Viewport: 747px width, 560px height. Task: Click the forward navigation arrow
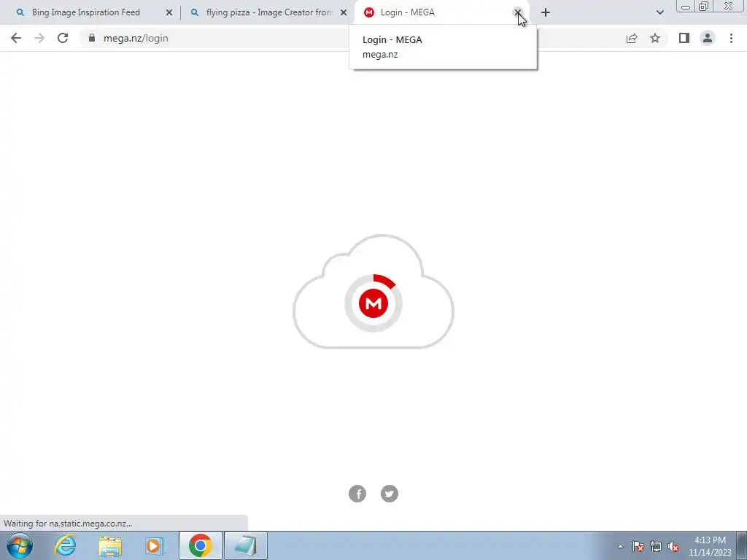coord(39,38)
